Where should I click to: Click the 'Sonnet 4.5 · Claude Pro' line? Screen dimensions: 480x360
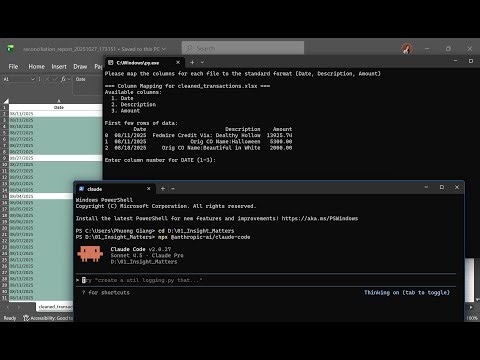147,255
